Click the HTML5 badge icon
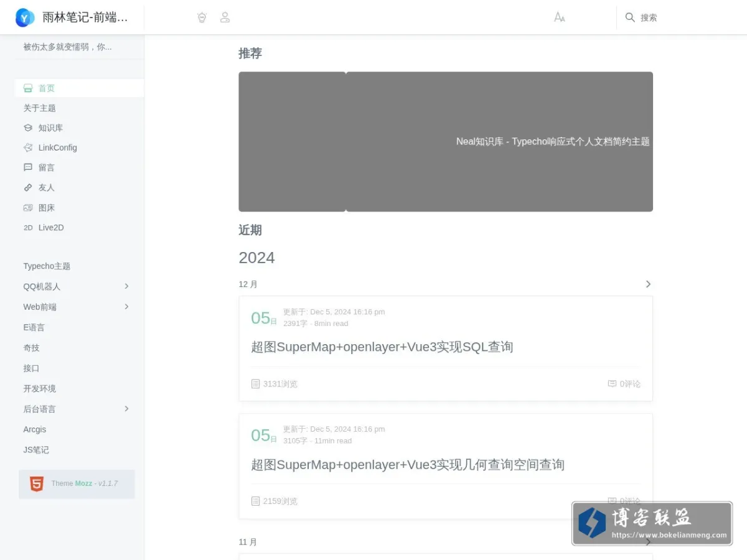This screenshot has height=560, width=747. (37, 483)
